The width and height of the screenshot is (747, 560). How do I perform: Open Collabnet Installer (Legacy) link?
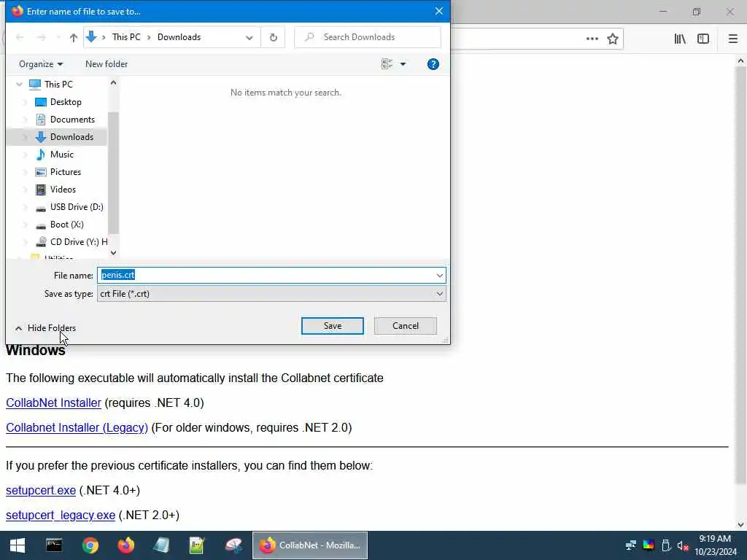77,427
